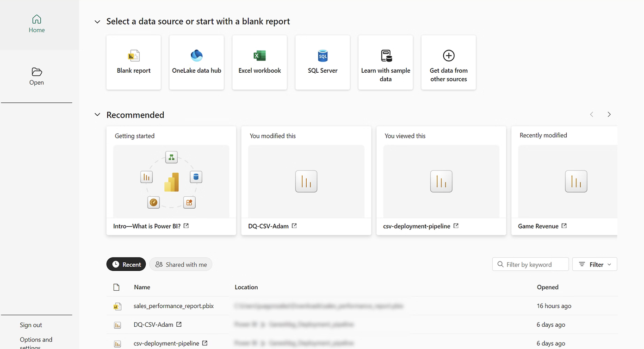
Task: Open the Game Revenue recommended thumbnail
Action: tap(568, 181)
